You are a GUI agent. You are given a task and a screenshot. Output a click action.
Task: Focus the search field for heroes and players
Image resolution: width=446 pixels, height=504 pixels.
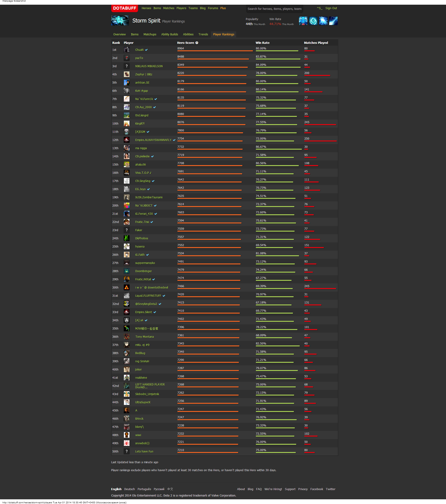(x=274, y=9)
